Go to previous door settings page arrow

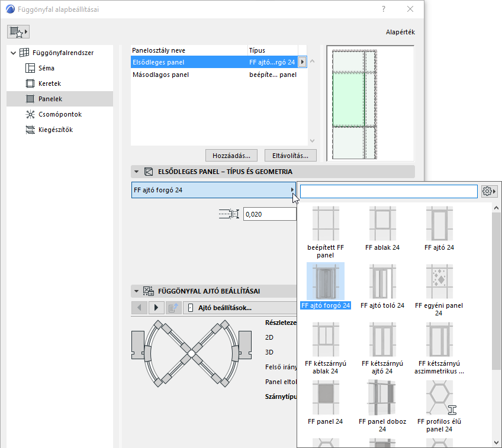pos(139,308)
